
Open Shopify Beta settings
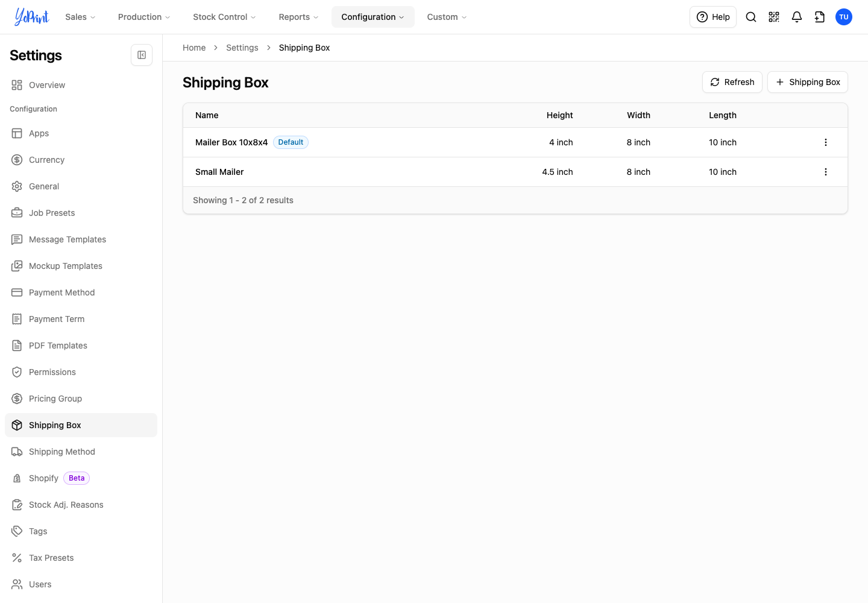pos(81,478)
